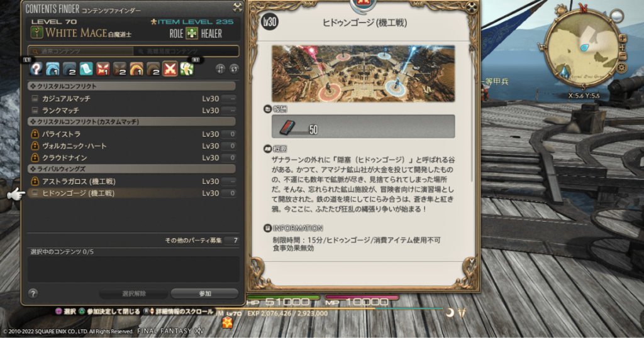Switch to the 通常コンテンツ tab
The image size is (644, 338).
80,52
